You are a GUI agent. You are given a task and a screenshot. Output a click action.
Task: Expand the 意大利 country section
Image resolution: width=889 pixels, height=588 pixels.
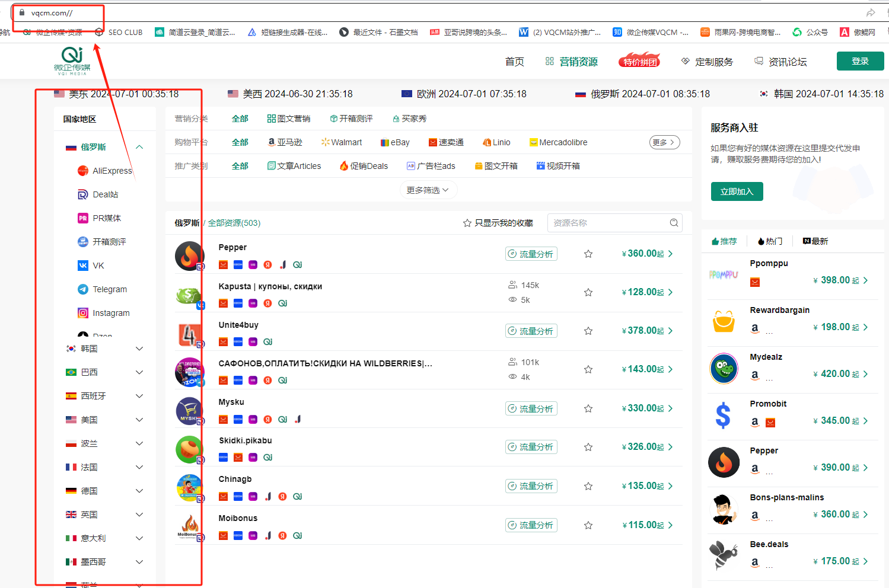point(139,538)
